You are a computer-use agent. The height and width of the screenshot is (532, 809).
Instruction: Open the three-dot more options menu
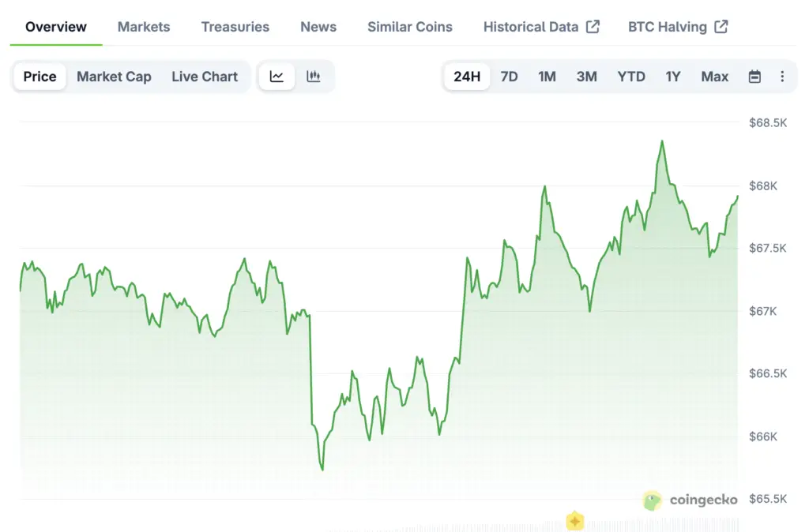coord(782,77)
